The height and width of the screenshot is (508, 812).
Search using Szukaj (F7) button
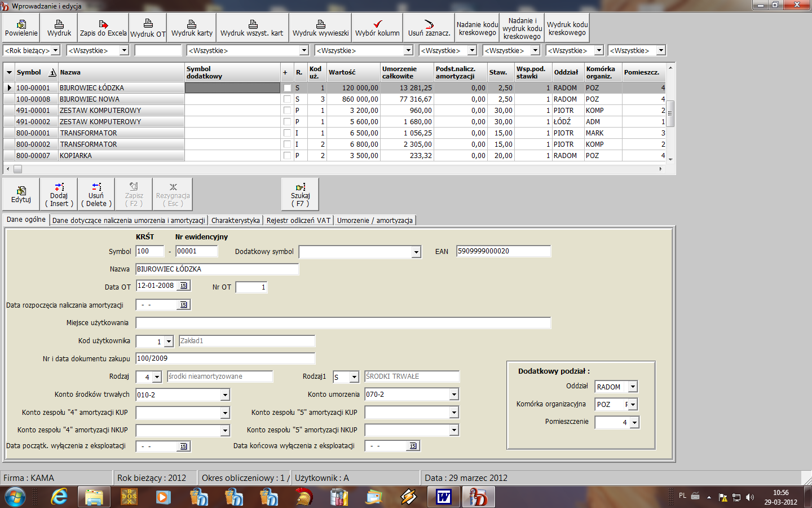(300, 195)
